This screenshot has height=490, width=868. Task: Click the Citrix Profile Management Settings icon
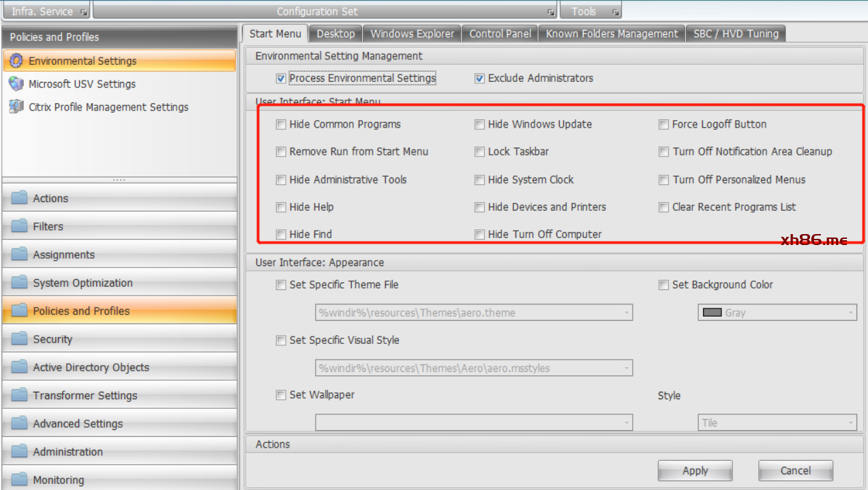pyautogui.click(x=16, y=107)
